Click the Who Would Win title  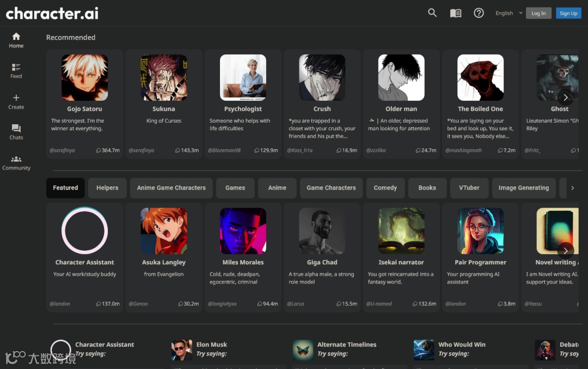point(462,344)
